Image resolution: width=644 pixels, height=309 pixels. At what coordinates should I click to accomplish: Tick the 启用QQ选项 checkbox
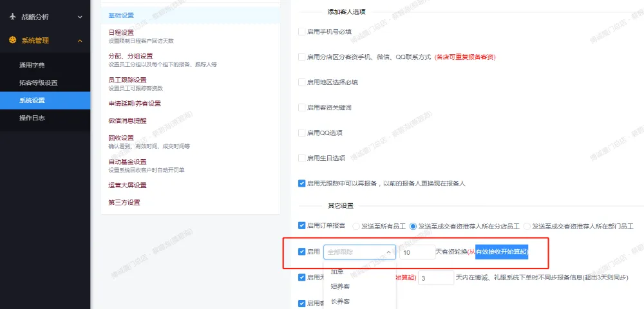302,133
